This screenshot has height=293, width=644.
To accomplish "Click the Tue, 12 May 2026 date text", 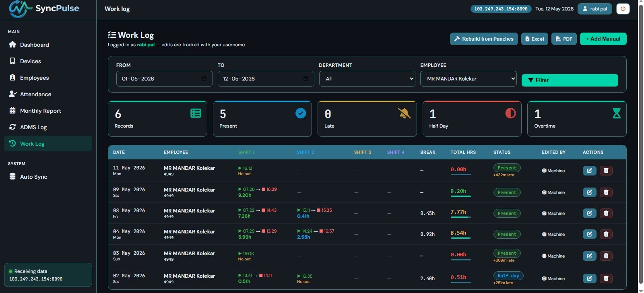I will pyautogui.click(x=554, y=9).
